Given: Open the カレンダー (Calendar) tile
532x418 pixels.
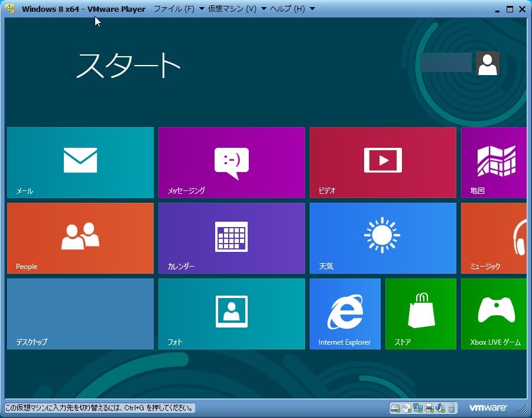Looking at the screenshot, I should (231, 238).
